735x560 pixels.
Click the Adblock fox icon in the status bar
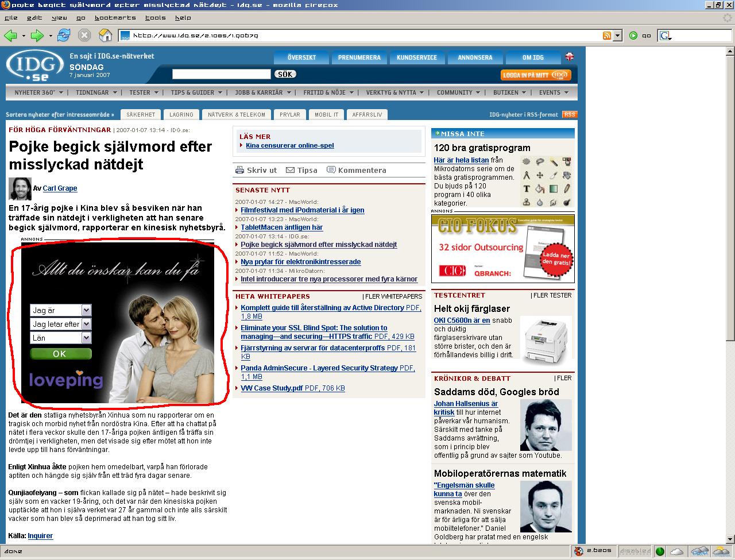pyautogui.click(x=579, y=551)
